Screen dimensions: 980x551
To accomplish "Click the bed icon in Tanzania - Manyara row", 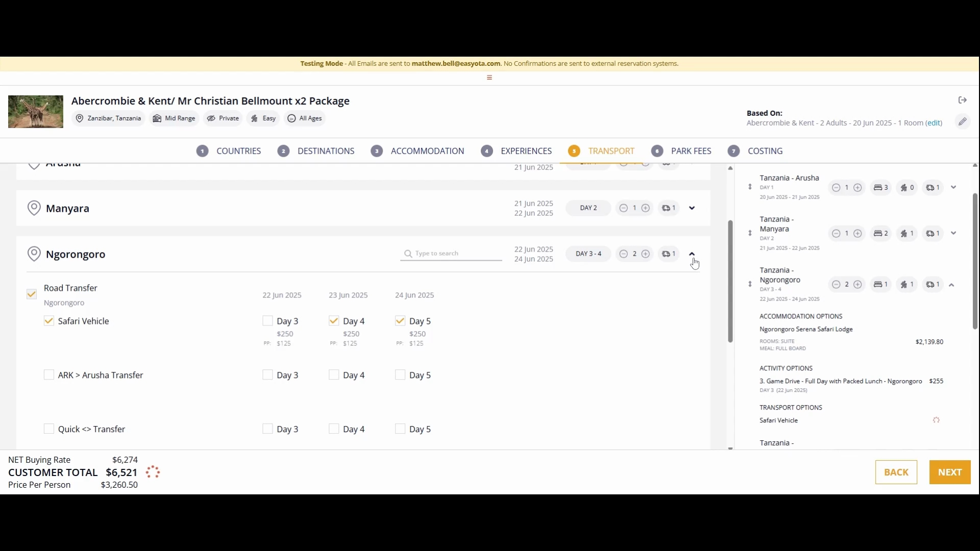I will 878,234.
